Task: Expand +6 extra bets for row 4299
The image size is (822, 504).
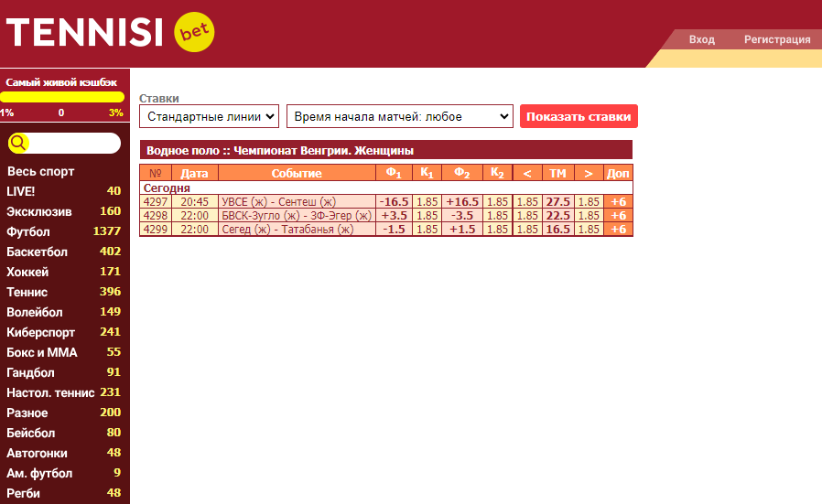Action: [618, 229]
